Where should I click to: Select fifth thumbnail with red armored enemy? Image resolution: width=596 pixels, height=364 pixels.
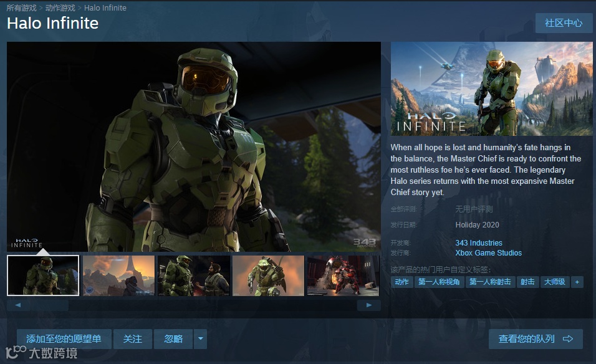(343, 275)
